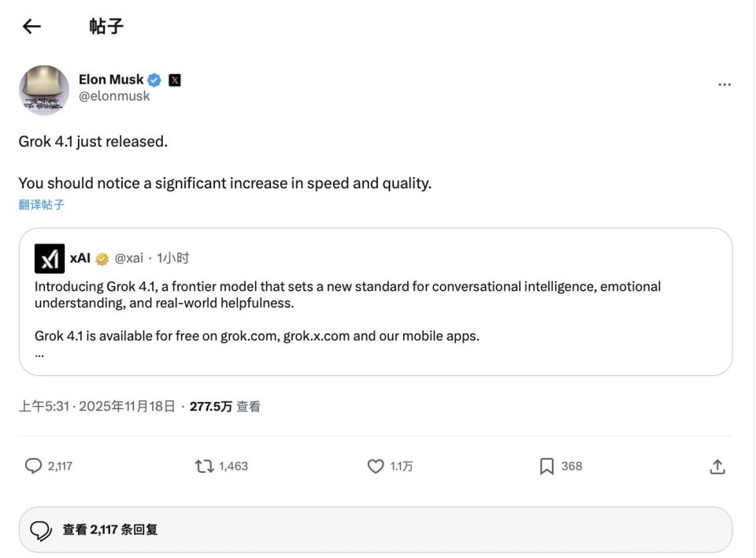Click the share upload icon

(x=717, y=467)
